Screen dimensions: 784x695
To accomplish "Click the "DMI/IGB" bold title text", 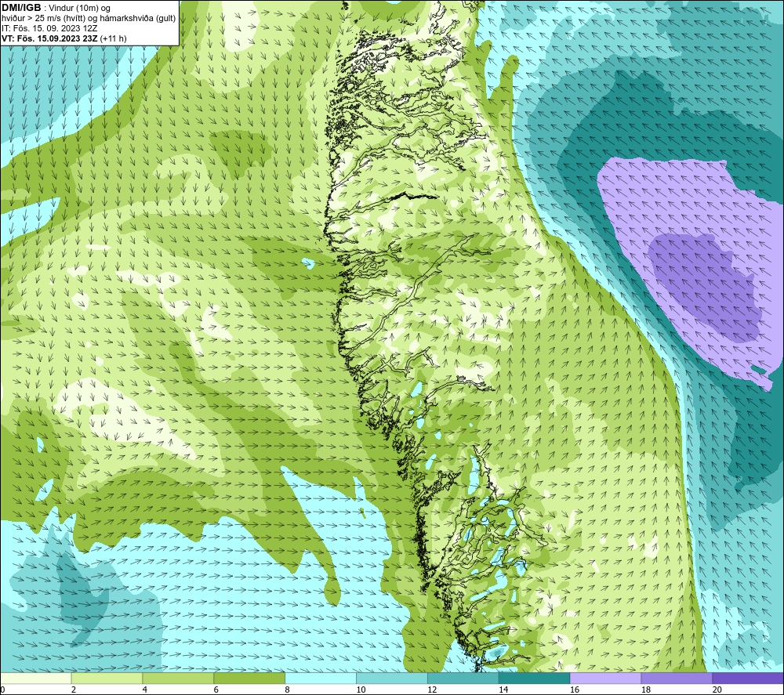I will [x=21, y=8].
